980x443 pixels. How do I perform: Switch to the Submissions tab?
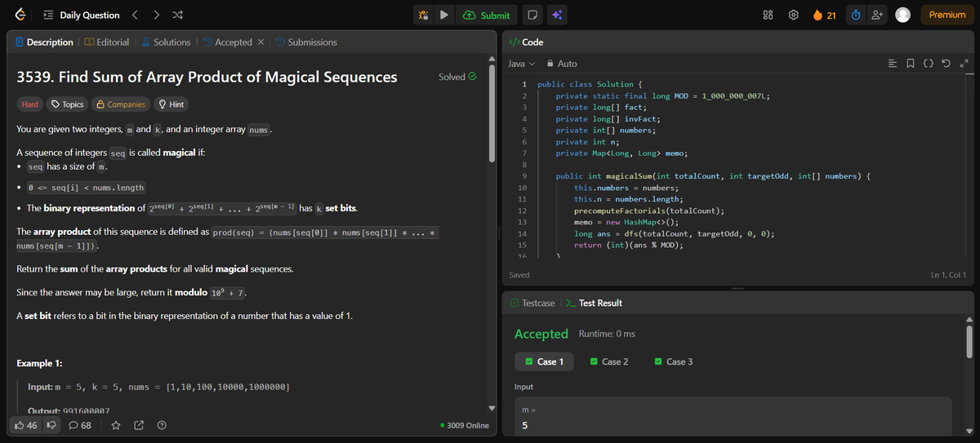tap(306, 42)
